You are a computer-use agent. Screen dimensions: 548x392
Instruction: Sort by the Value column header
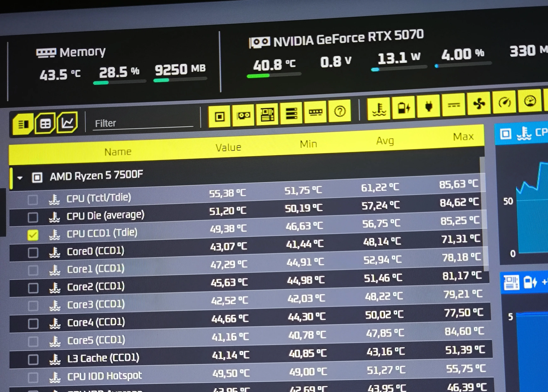pos(228,147)
